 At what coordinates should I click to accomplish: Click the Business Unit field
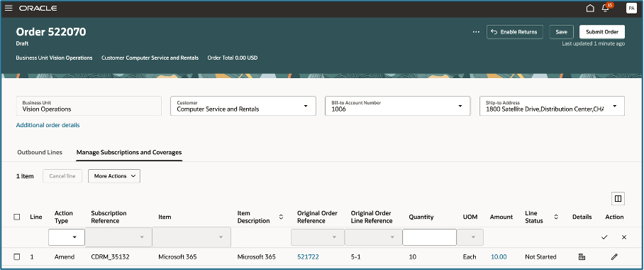pyautogui.click(x=89, y=106)
